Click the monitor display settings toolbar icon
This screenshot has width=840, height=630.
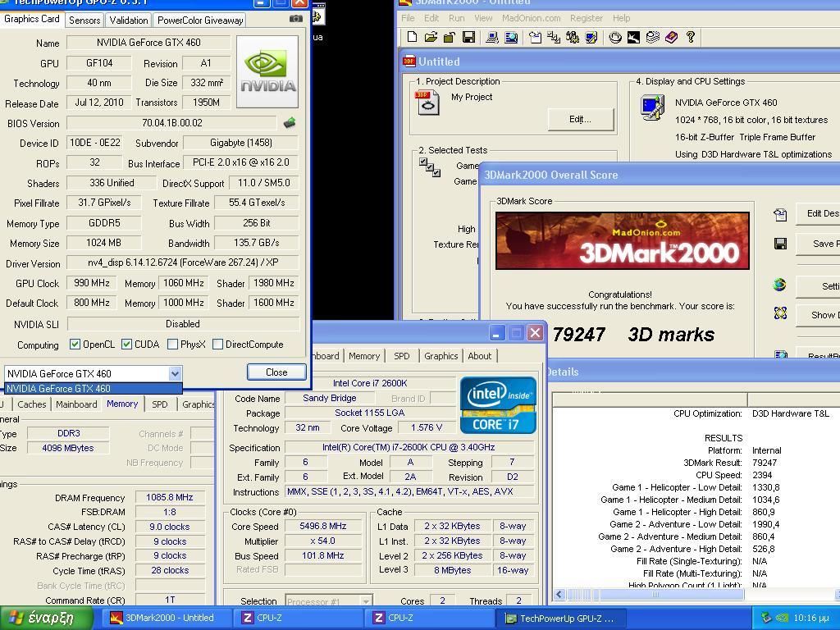click(x=591, y=37)
